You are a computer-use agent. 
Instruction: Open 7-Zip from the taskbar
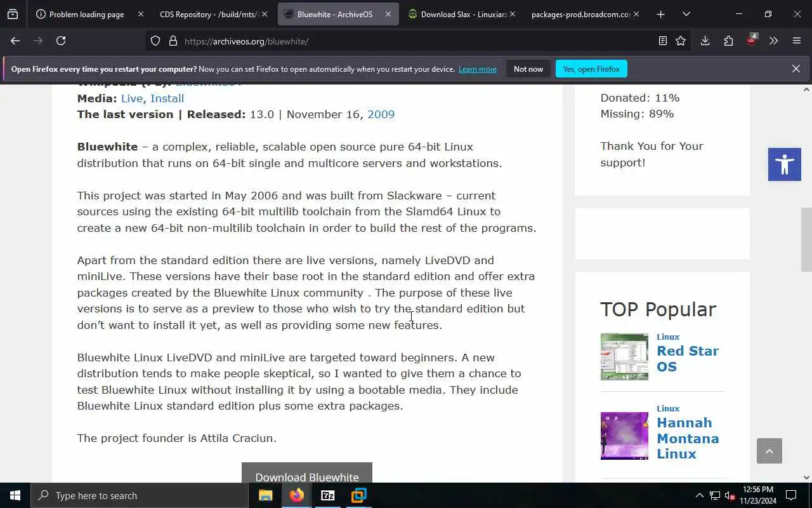click(327, 495)
